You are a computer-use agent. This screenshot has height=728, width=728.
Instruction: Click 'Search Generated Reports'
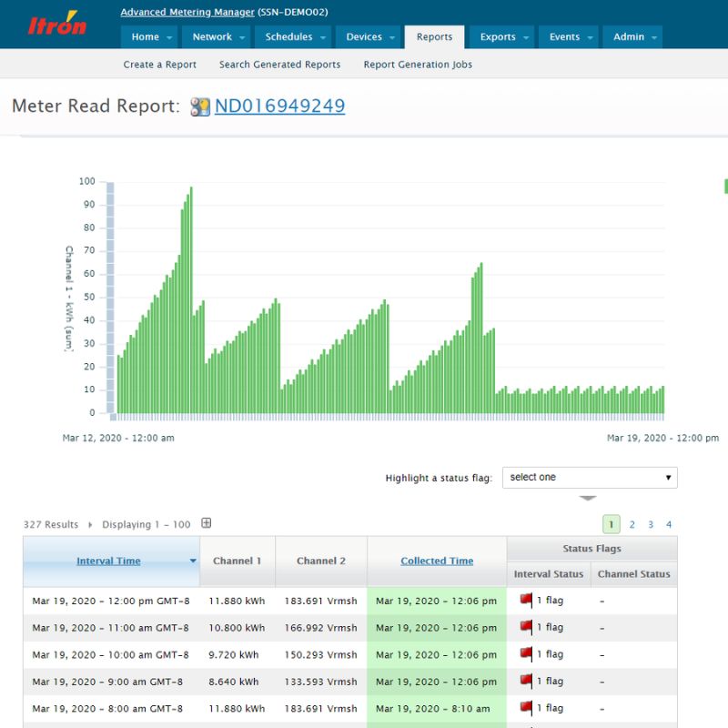(x=278, y=65)
